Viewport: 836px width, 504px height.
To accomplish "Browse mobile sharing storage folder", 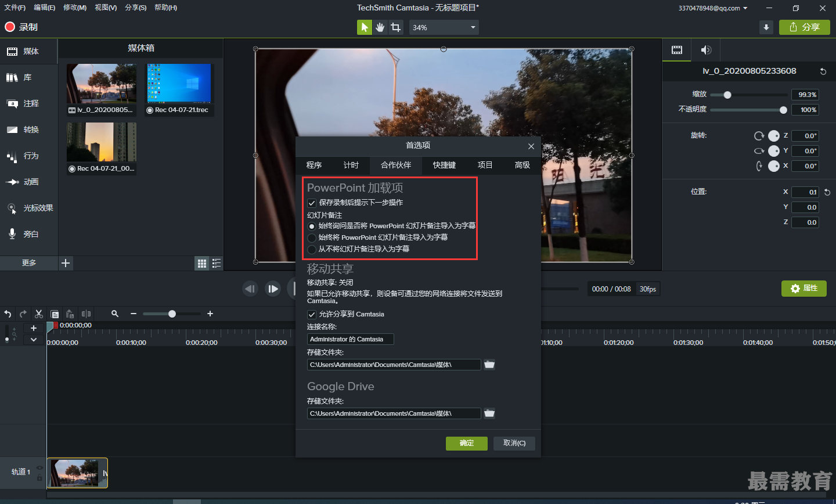I will pyautogui.click(x=489, y=365).
